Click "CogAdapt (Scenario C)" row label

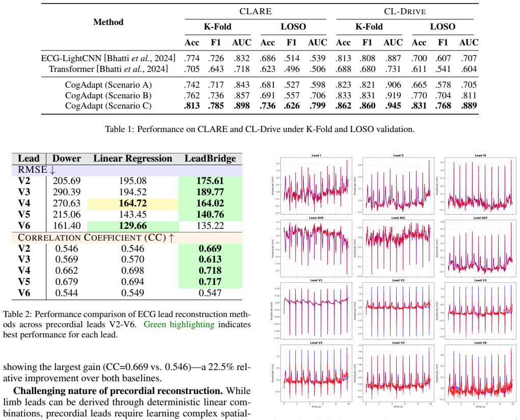pyautogui.click(x=109, y=106)
